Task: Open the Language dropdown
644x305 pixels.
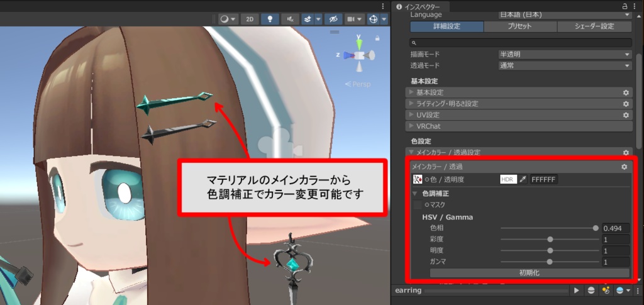Action: click(x=565, y=14)
